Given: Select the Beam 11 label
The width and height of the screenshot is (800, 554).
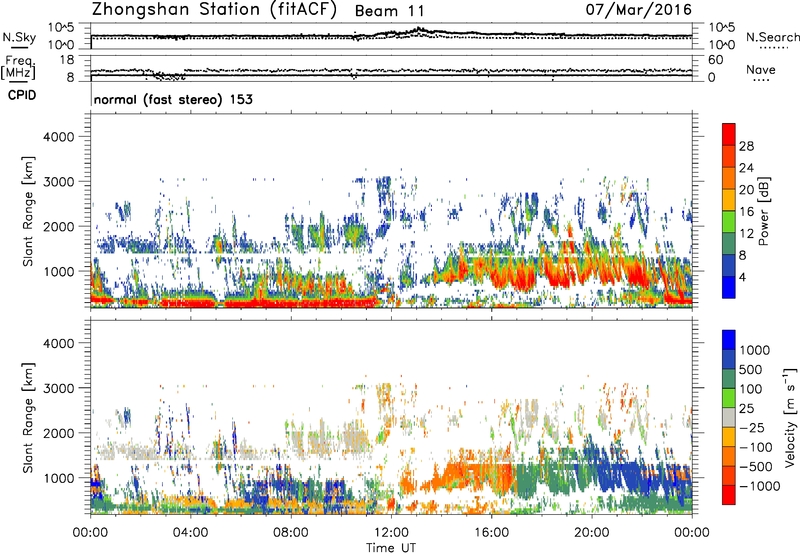Looking at the screenshot, I should point(389,11).
